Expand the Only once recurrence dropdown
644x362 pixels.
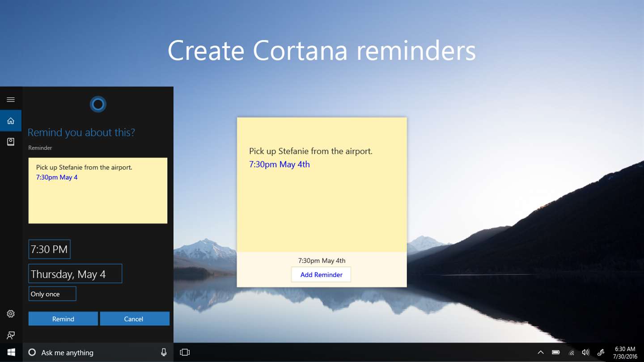(x=52, y=294)
